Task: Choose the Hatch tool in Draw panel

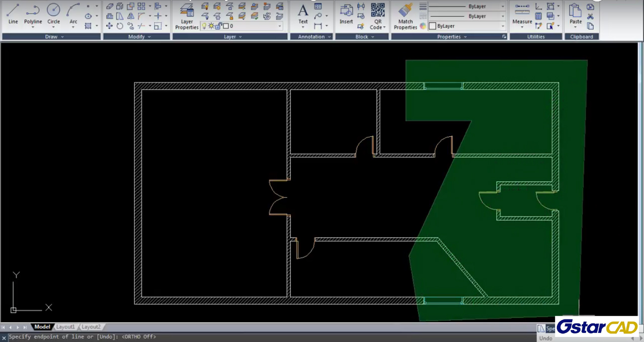Action: (88, 26)
